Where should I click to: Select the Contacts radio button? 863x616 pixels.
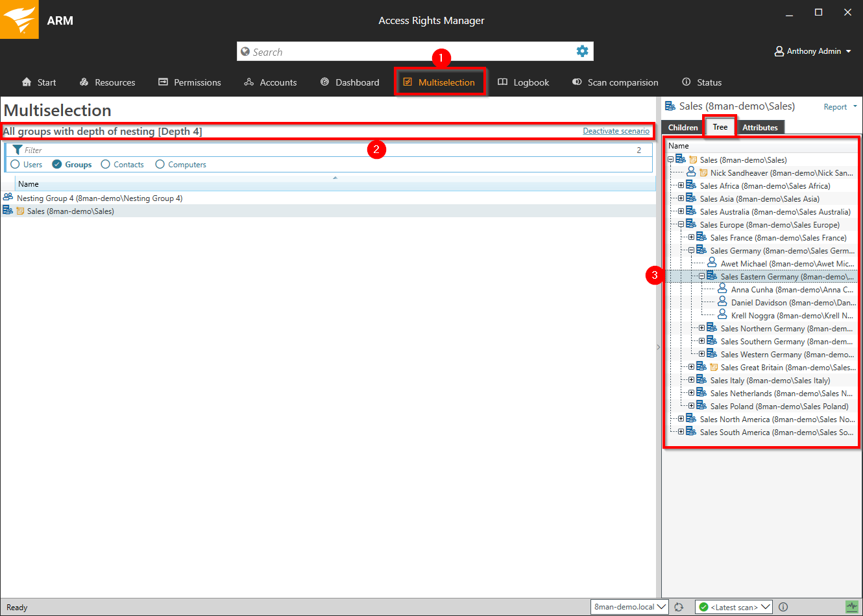coord(106,165)
